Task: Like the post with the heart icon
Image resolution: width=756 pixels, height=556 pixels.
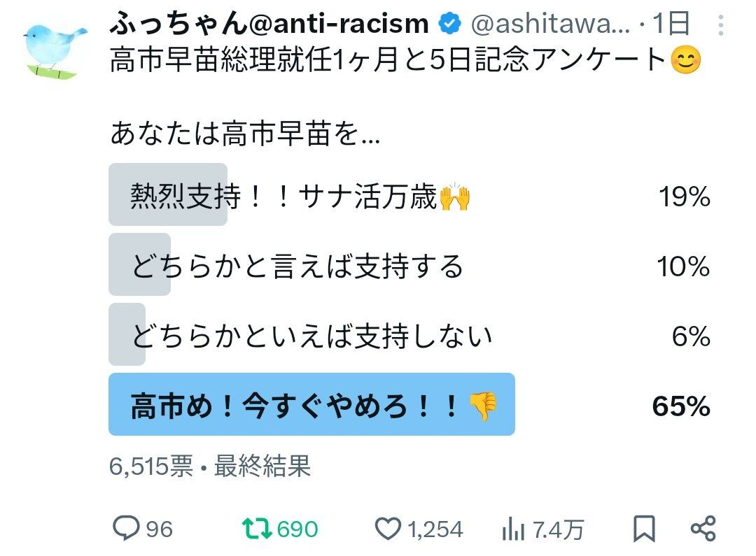Action: point(388,529)
